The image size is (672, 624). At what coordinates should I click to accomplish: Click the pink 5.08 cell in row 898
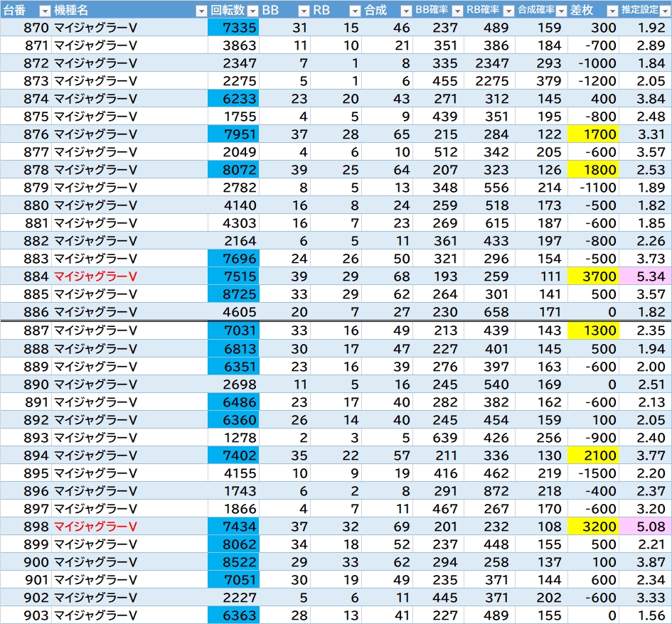645,527
